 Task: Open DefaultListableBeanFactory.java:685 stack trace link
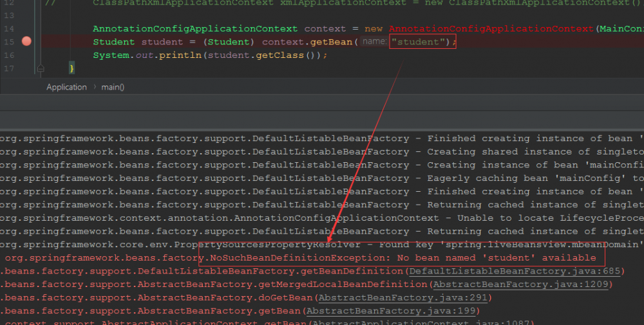click(515, 271)
